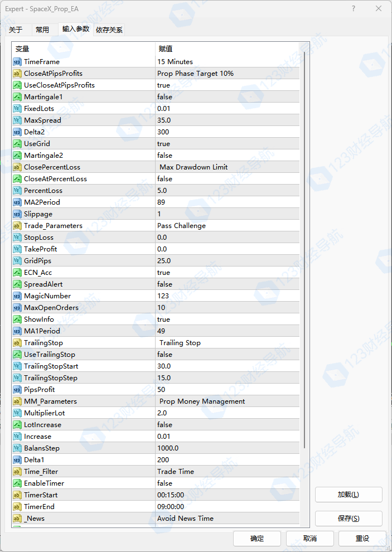The width and height of the screenshot is (392, 552).
Task: Switch to the 常用 tab
Action: click(x=42, y=30)
